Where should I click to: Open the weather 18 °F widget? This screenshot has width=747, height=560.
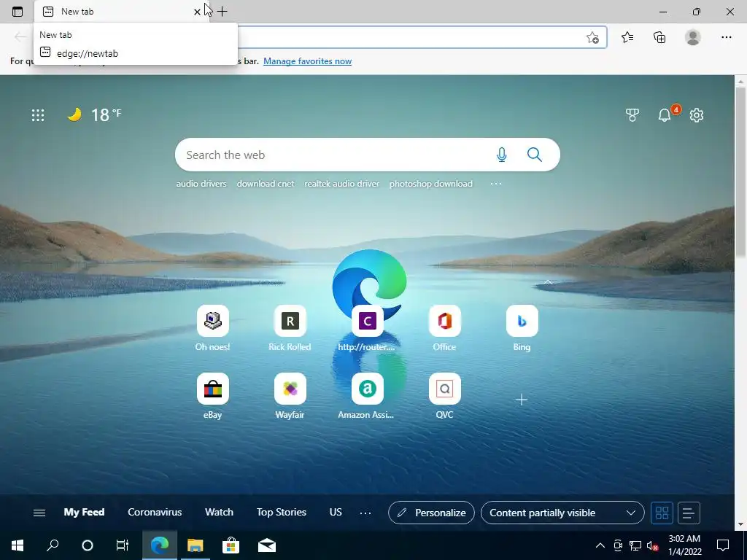pos(94,114)
